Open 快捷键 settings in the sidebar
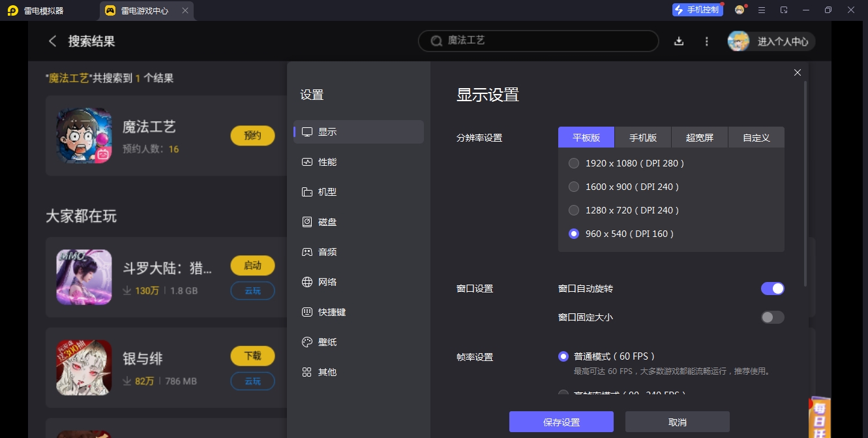The width and height of the screenshot is (868, 438). coord(359,312)
